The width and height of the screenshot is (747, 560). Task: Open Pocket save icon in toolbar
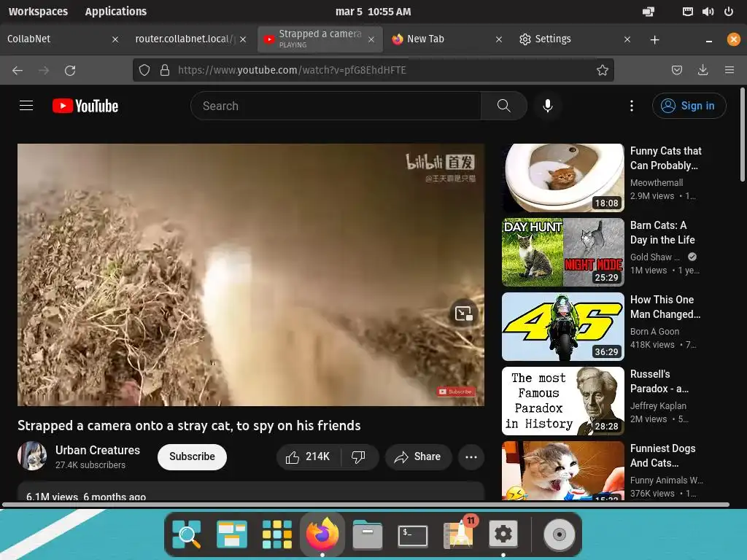click(676, 71)
